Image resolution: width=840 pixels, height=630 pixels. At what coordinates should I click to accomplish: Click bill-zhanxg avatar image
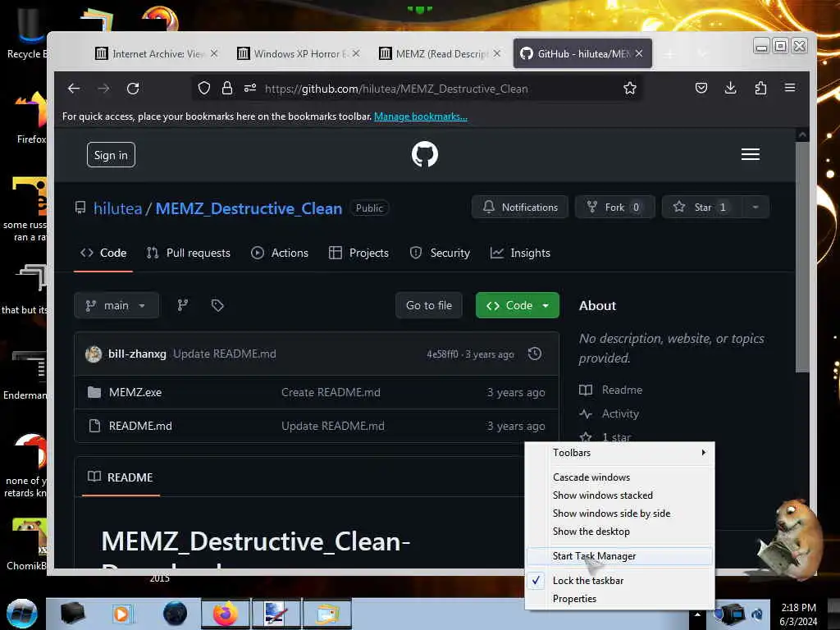94,354
